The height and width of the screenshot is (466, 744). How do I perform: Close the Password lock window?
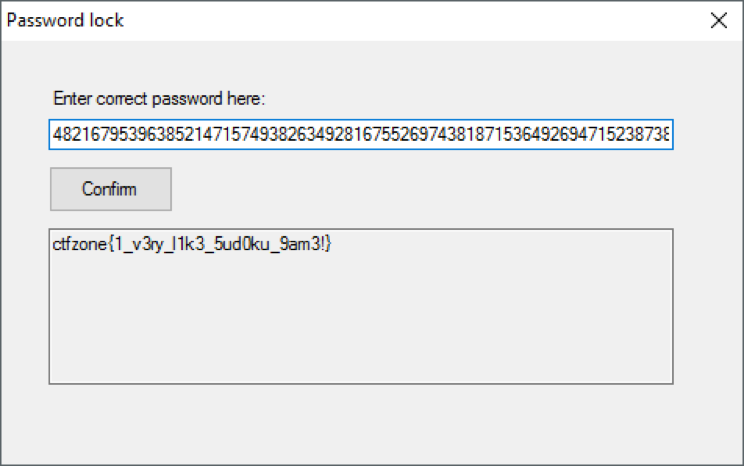tap(718, 20)
